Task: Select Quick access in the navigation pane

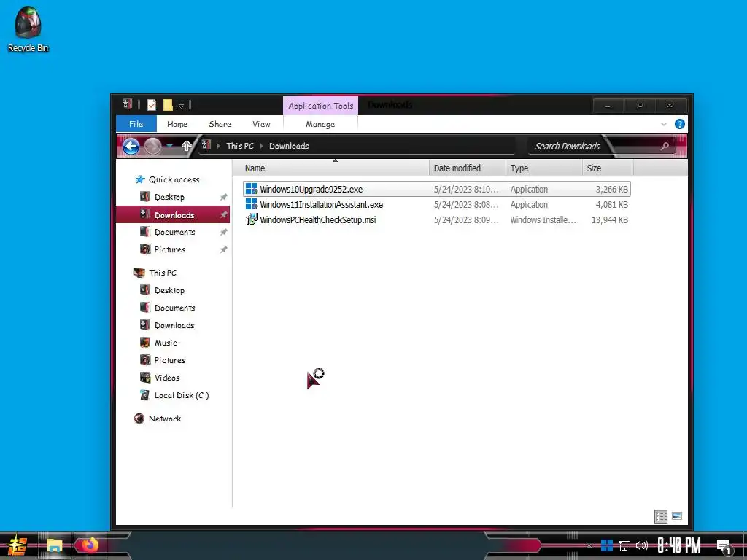Action: tap(168, 179)
